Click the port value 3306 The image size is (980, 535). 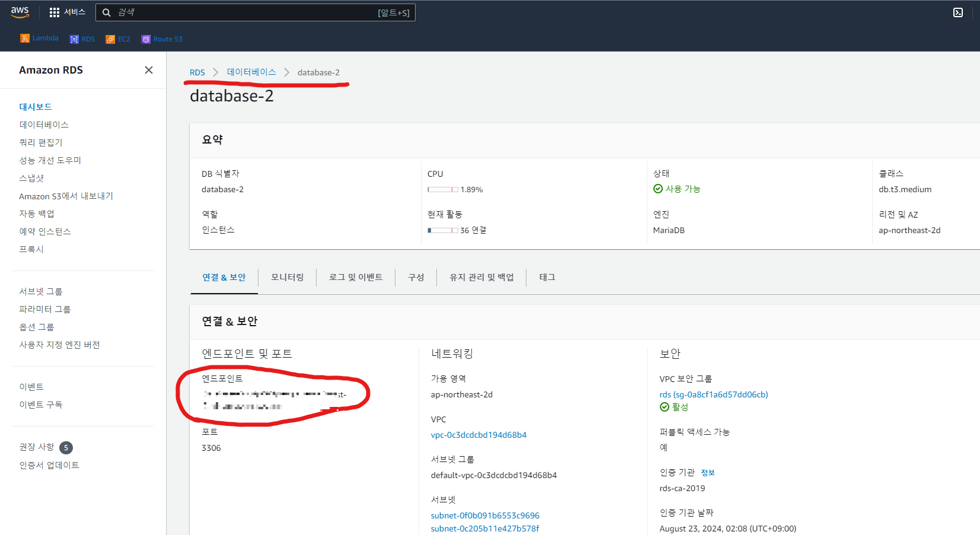coord(211,448)
